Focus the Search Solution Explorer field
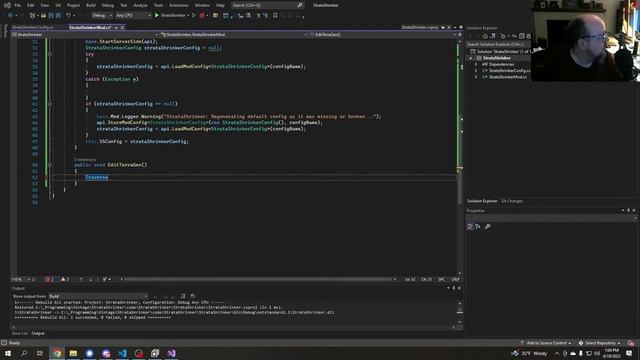The width and height of the screenshot is (640, 360). click(498, 44)
